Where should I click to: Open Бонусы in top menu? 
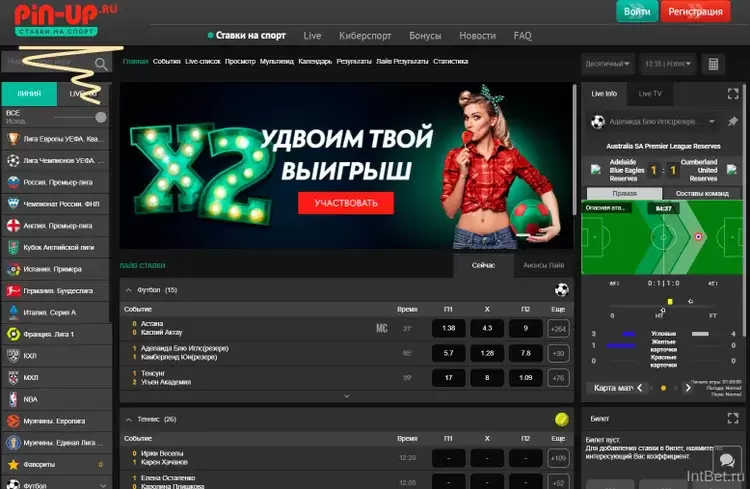[x=425, y=36]
